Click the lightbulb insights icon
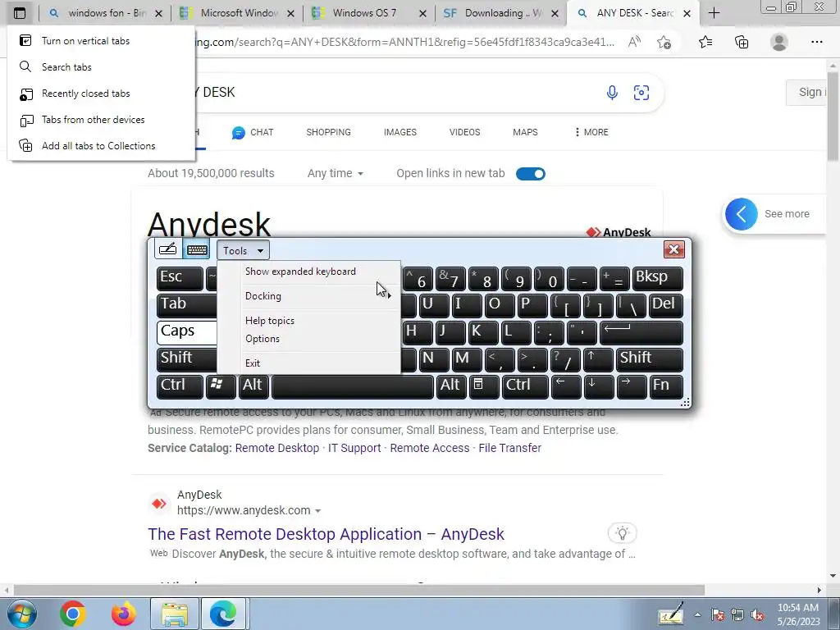 pos(622,533)
